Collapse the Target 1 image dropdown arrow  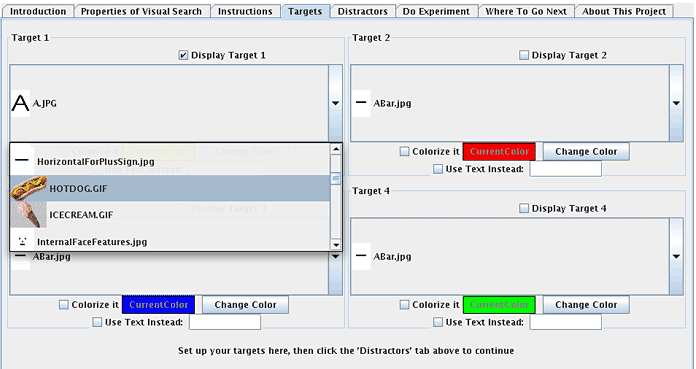[x=336, y=103]
